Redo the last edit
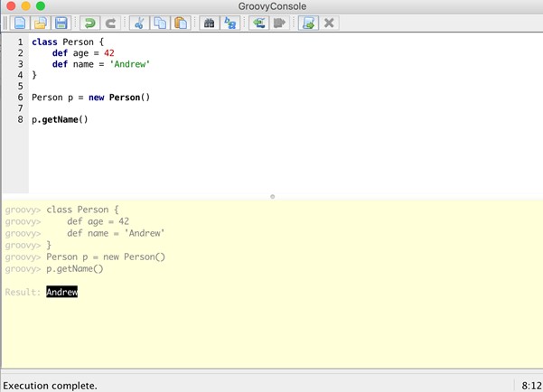This screenshot has width=543, height=392. coord(111,23)
